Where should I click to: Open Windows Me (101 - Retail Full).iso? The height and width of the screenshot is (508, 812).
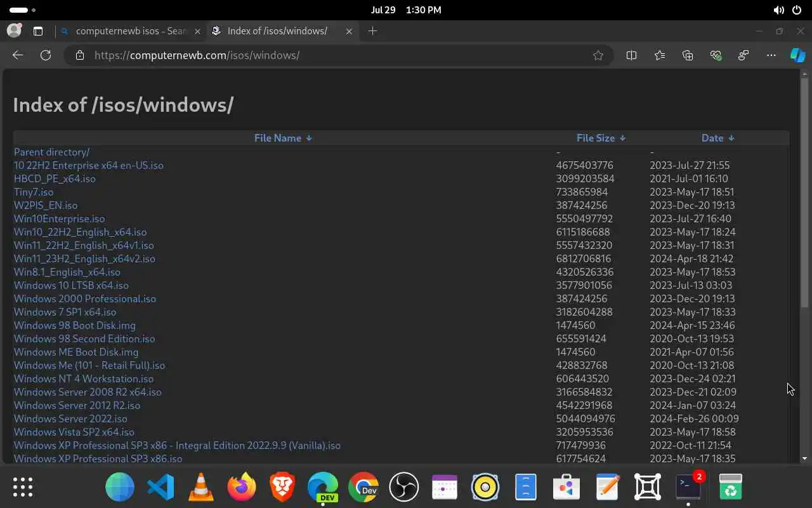click(89, 365)
